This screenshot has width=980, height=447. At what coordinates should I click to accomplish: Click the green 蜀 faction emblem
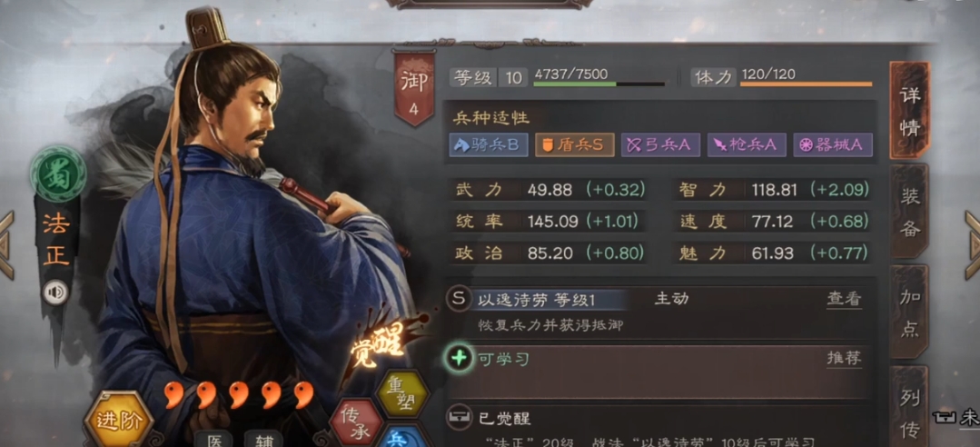(x=58, y=174)
